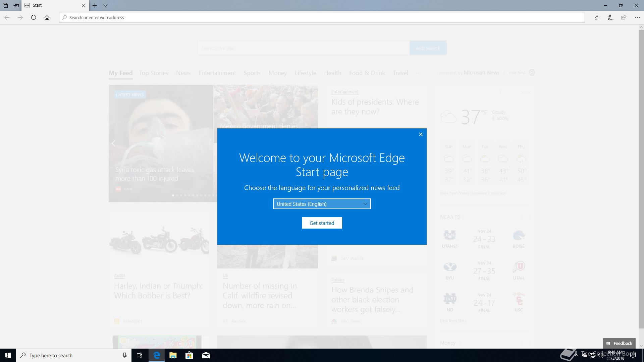Set these tabs aside icon

coord(16,5)
